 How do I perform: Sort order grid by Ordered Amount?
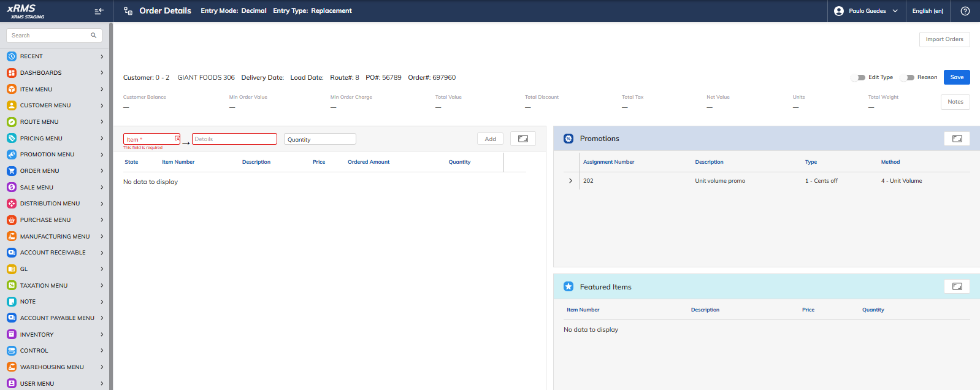pyautogui.click(x=369, y=162)
